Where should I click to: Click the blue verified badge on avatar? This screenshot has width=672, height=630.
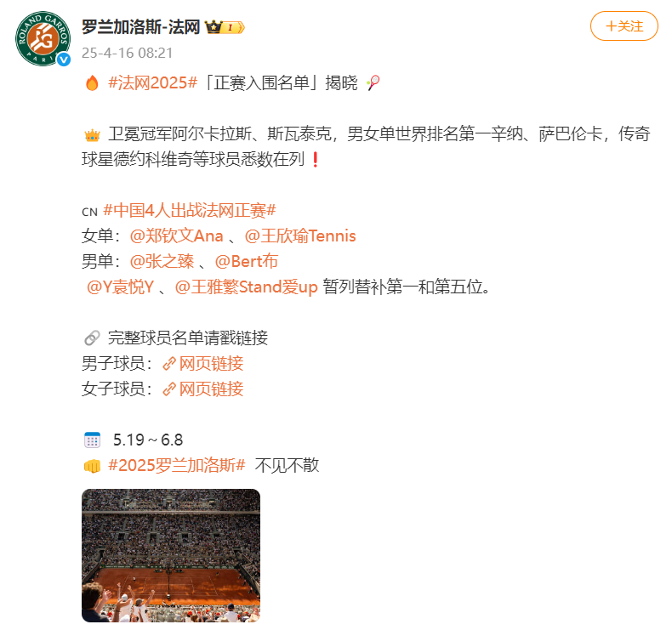coord(64,60)
